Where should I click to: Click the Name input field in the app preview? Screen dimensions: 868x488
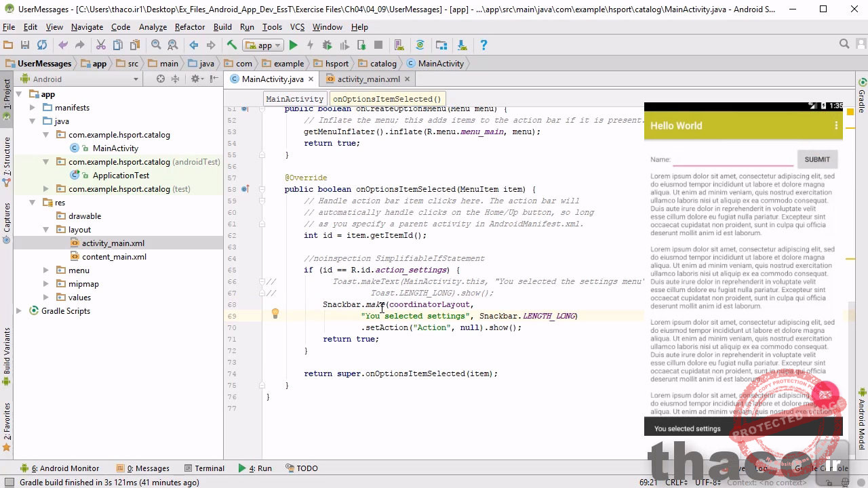pos(732,160)
